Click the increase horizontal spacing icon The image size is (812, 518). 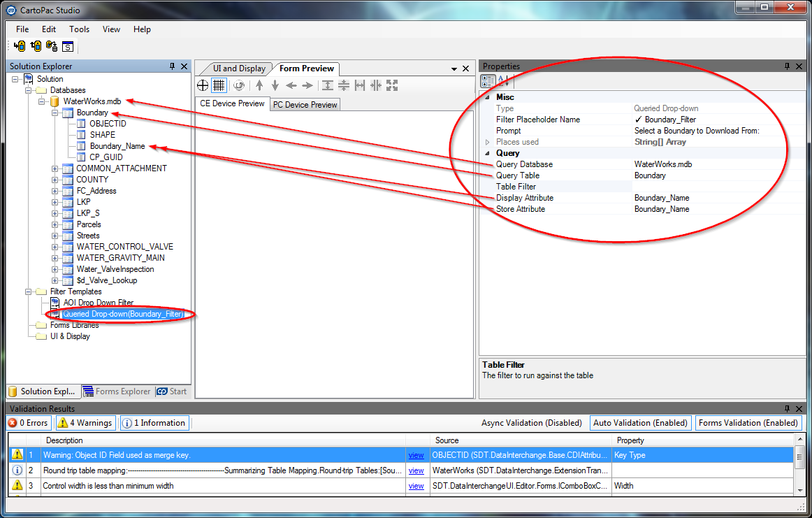pos(360,85)
